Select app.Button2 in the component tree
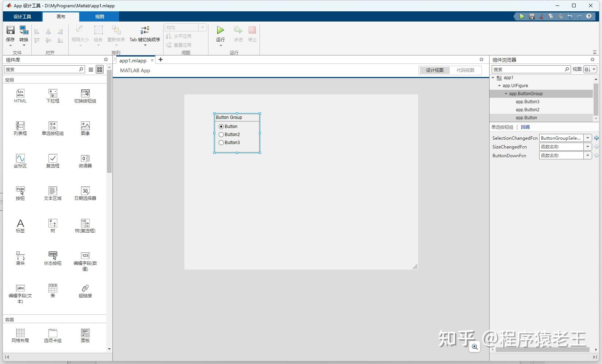Screen dimensions: 602x364 click(528, 110)
